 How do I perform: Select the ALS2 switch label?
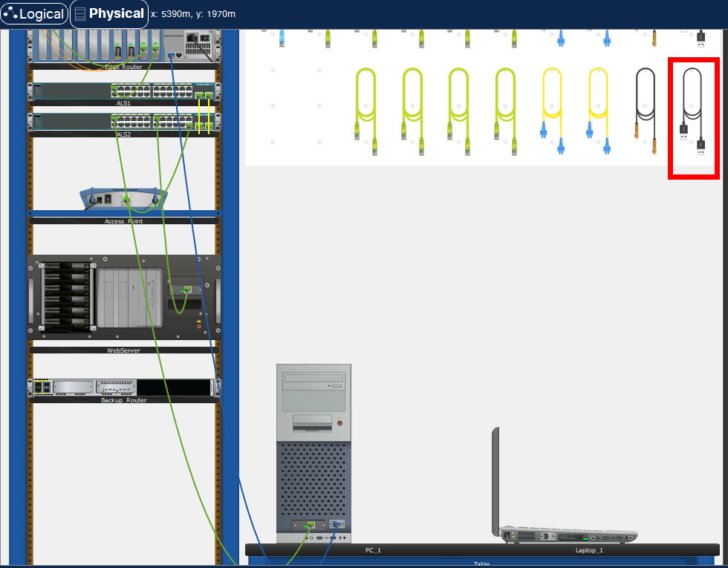tap(123, 134)
